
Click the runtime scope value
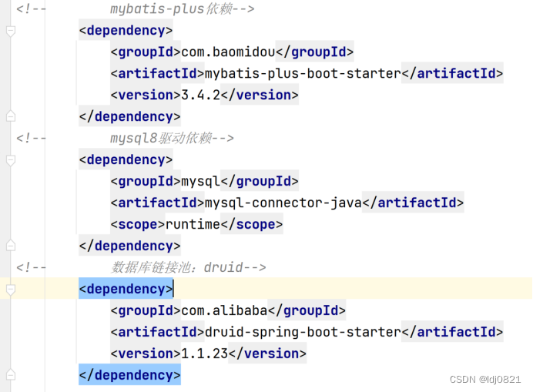tap(193, 224)
